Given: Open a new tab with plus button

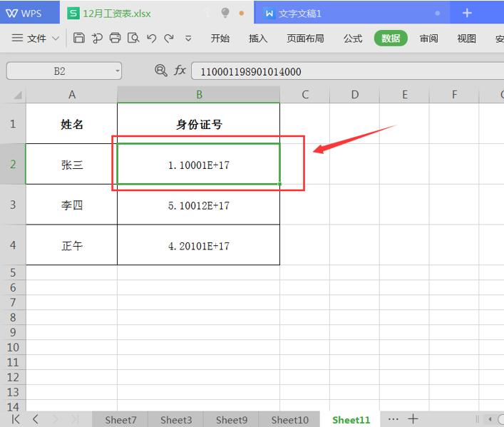Looking at the screenshot, I should click(x=467, y=13).
